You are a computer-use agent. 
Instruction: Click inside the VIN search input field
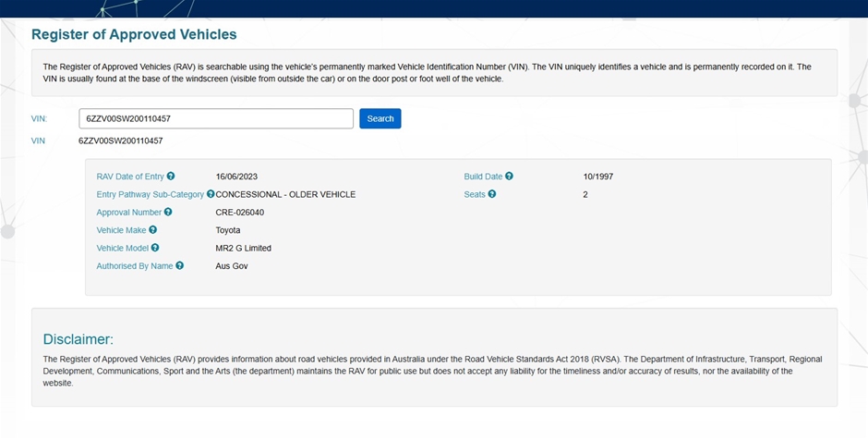pos(216,118)
